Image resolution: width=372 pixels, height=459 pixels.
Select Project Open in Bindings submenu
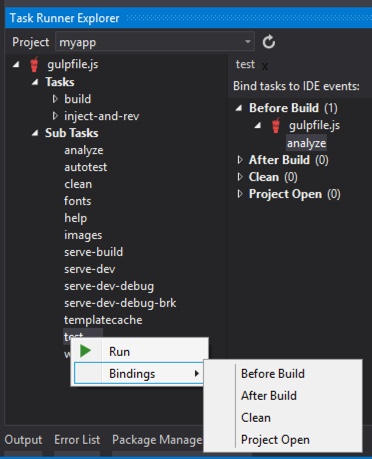275,440
